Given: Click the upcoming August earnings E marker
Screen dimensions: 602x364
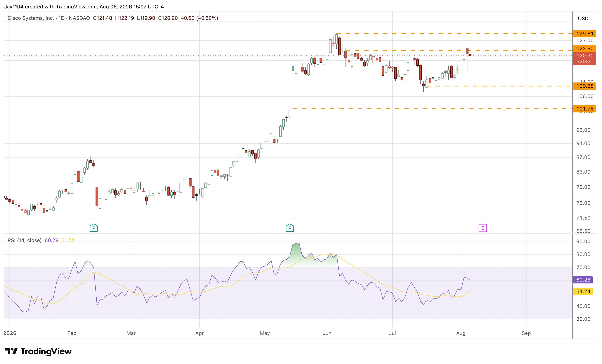Looking at the screenshot, I should point(483,228).
